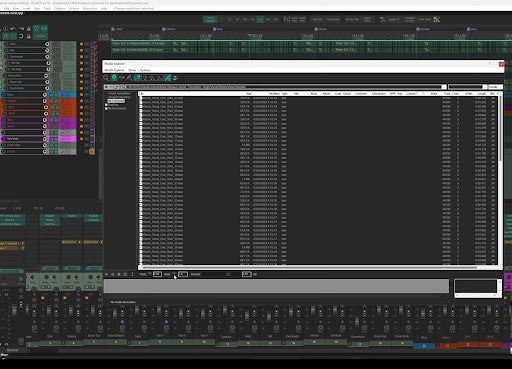Screen dimensions: 512x369
Task: Stop preview in Media Explorer transport
Action: (x=119, y=274)
